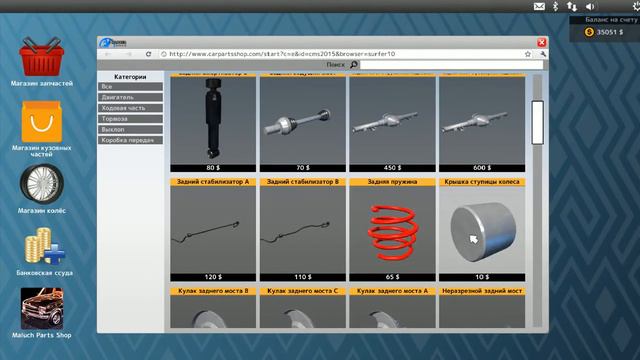Select the Двигатель category
The width and height of the screenshot is (640, 360).
click(130, 97)
